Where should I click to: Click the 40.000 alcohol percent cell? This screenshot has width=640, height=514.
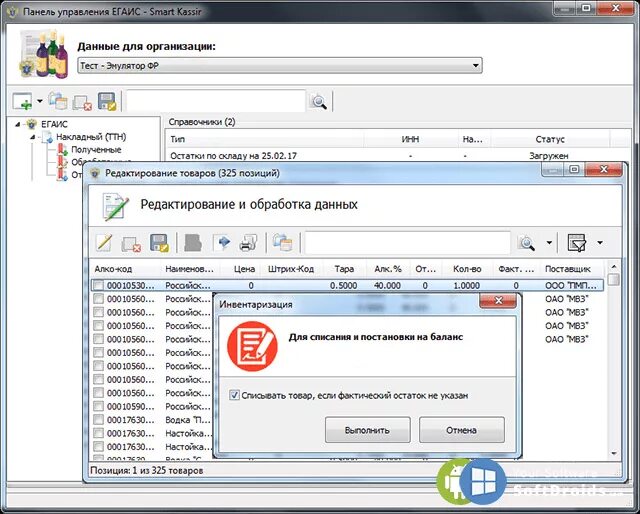(x=387, y=285)
